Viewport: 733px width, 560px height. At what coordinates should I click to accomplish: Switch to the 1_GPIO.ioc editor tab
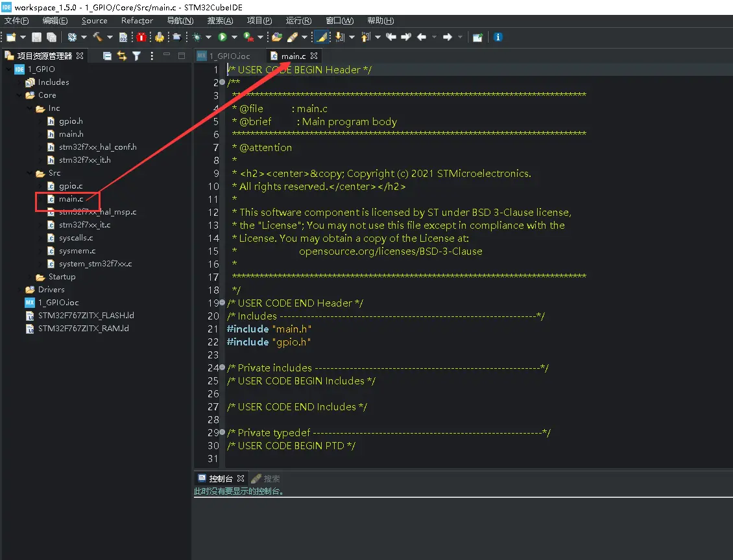tap(229, 56)
